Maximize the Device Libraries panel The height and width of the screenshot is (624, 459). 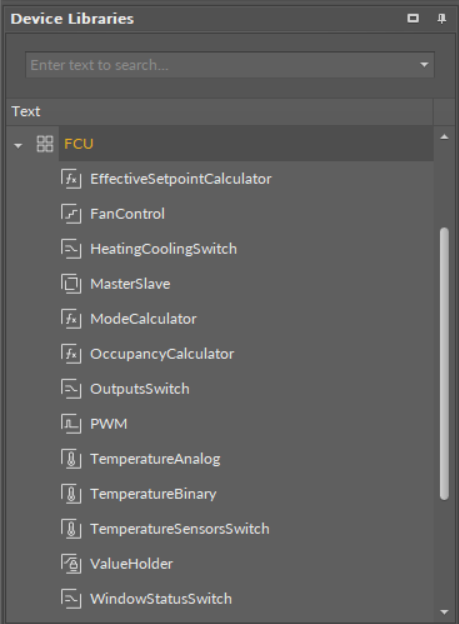(x=413, y=18)
